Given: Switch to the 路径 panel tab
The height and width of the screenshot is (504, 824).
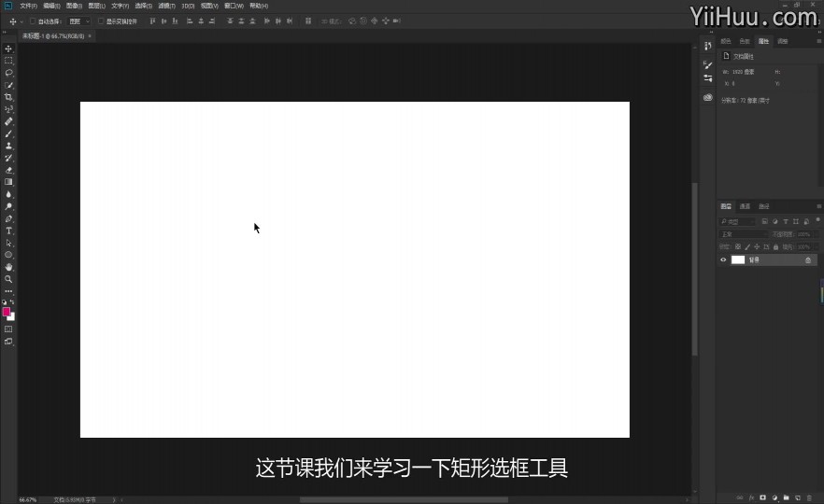Looking at the screenshot, I should tap(764, 206).
